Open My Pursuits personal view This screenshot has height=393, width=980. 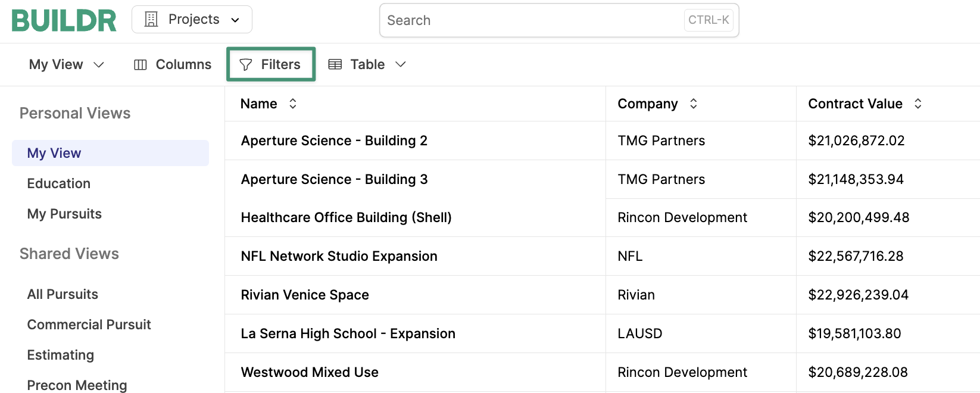point(64,214)
